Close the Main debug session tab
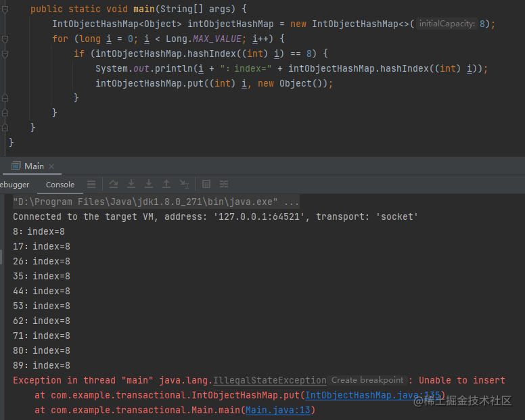Viewport: 525px width, 420px height. [x=51, y=166]
